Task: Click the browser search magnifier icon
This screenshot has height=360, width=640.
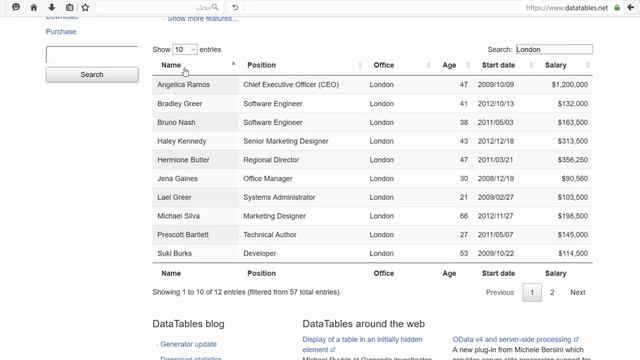Action: [215, 7]
